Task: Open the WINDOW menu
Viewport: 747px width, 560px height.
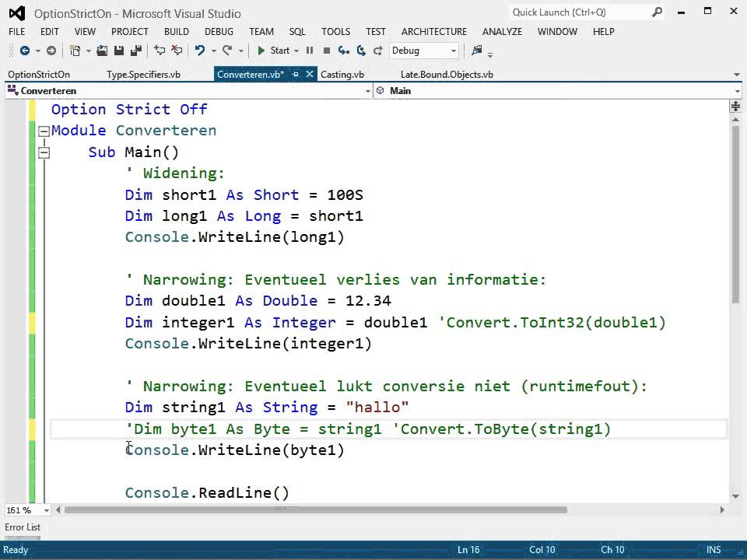Action: 557,31
